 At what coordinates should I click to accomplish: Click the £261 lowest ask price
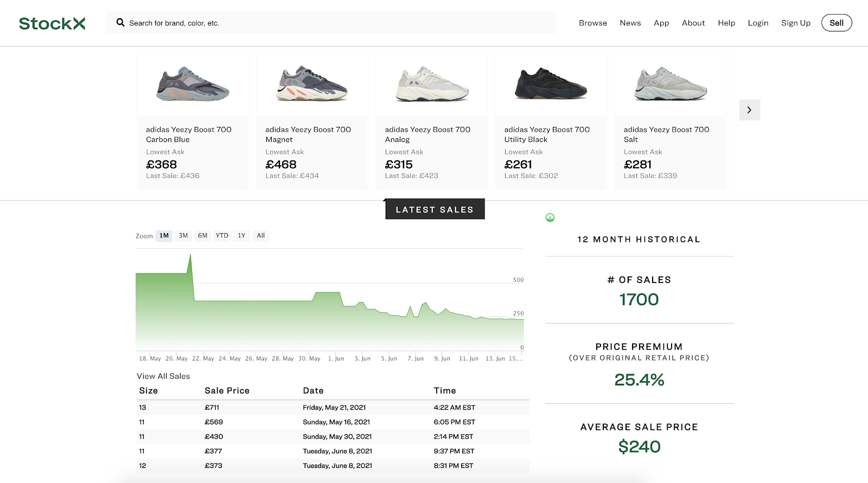tap(518, 164)
